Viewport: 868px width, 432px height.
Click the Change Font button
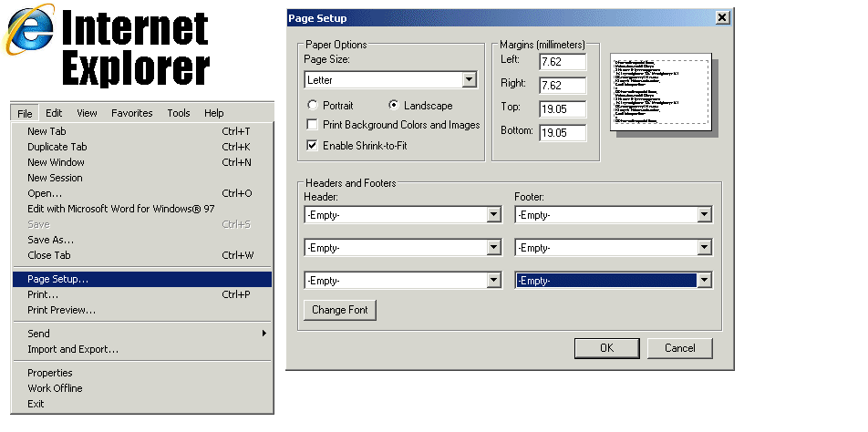(340, 310)
